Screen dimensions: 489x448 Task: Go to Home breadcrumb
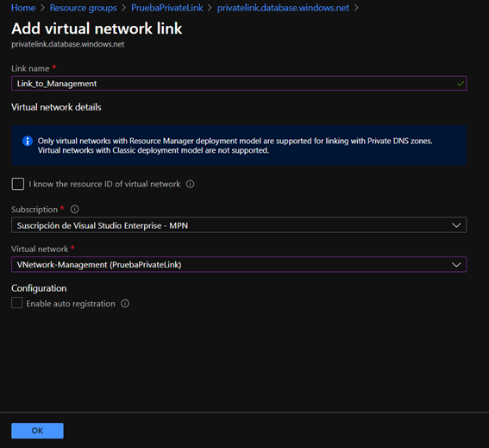point(23,8)
